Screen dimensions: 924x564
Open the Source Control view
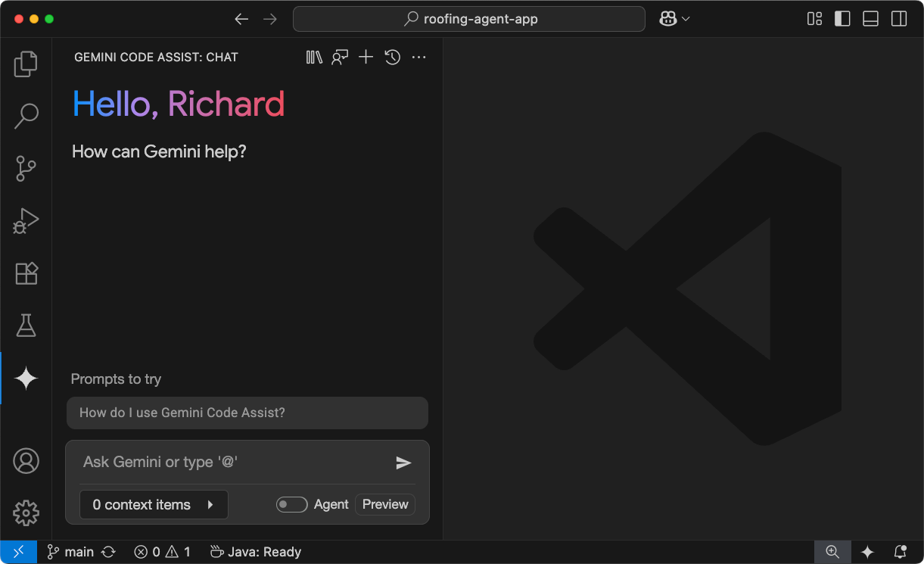coord(26,169)
